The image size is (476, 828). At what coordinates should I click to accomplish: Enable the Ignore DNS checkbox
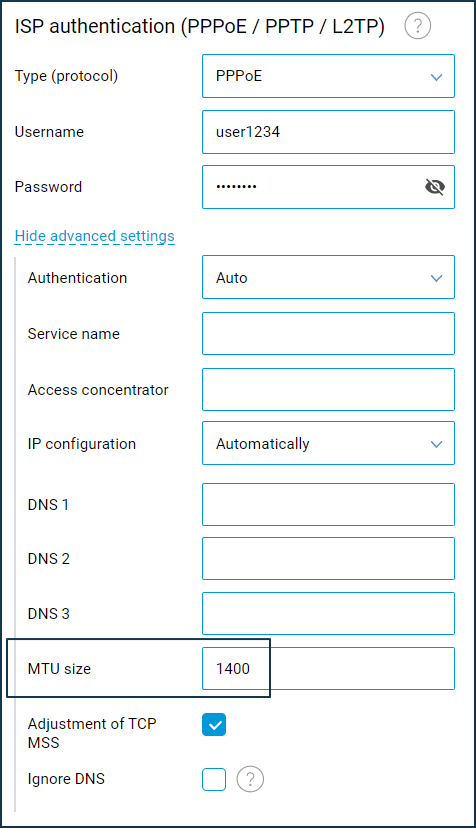pyautogui.click(x=214, y=779)
